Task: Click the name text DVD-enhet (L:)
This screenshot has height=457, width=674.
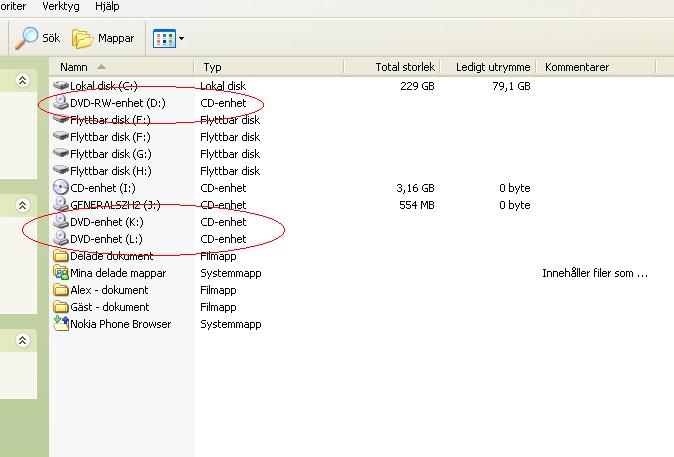Action: click(x=106, y=239)
